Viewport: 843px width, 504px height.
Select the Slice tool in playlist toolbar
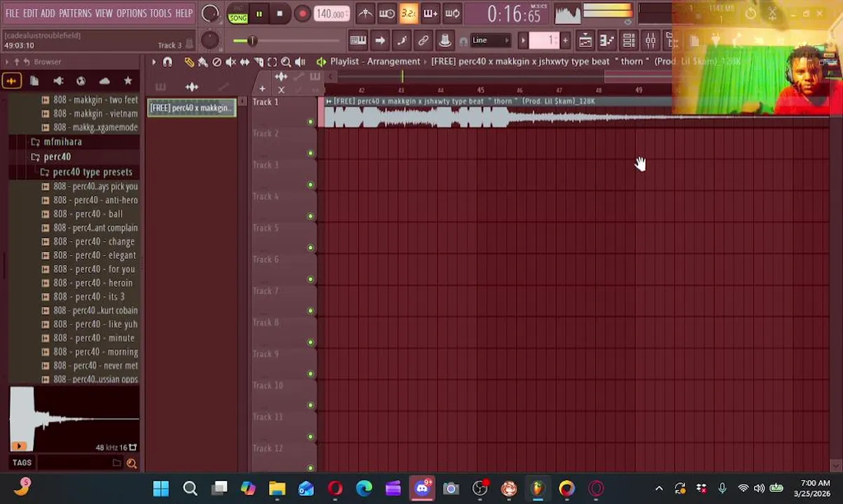(258, 62)
